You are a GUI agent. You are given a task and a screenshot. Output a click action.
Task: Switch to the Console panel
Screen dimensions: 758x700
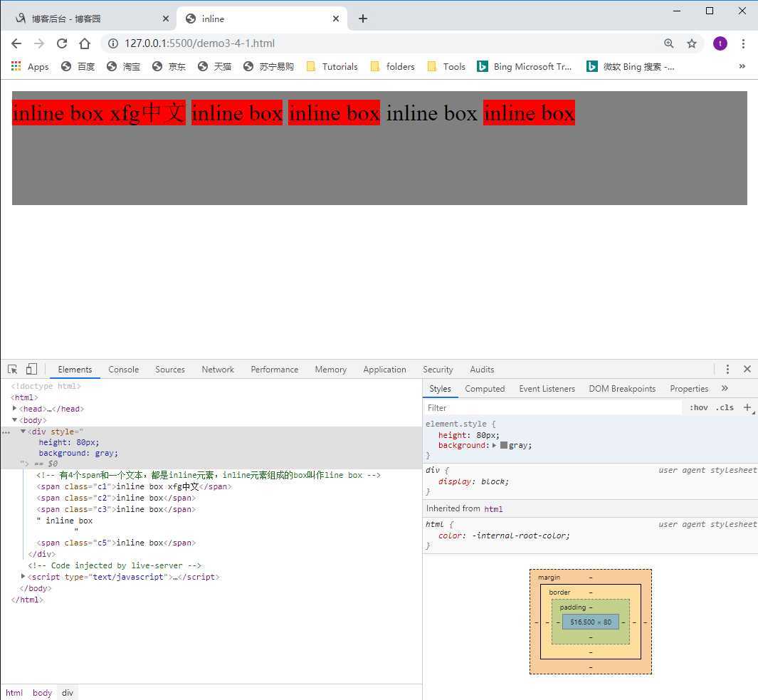click(124, 370)
